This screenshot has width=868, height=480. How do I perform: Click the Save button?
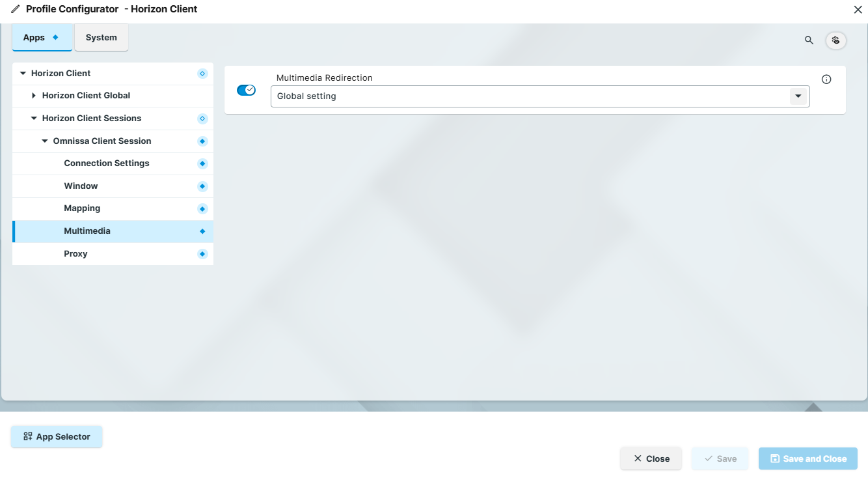tap(720, 459)
